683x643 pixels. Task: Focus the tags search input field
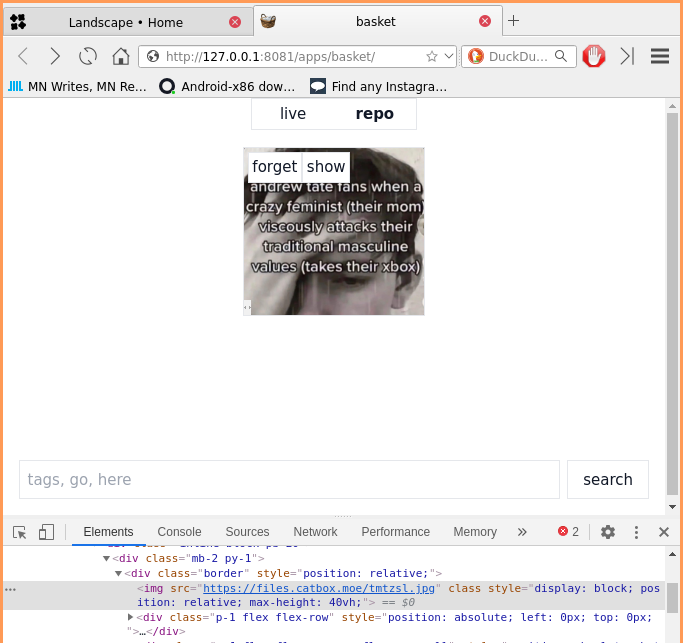pyautogui.click(x=289, y=480)
